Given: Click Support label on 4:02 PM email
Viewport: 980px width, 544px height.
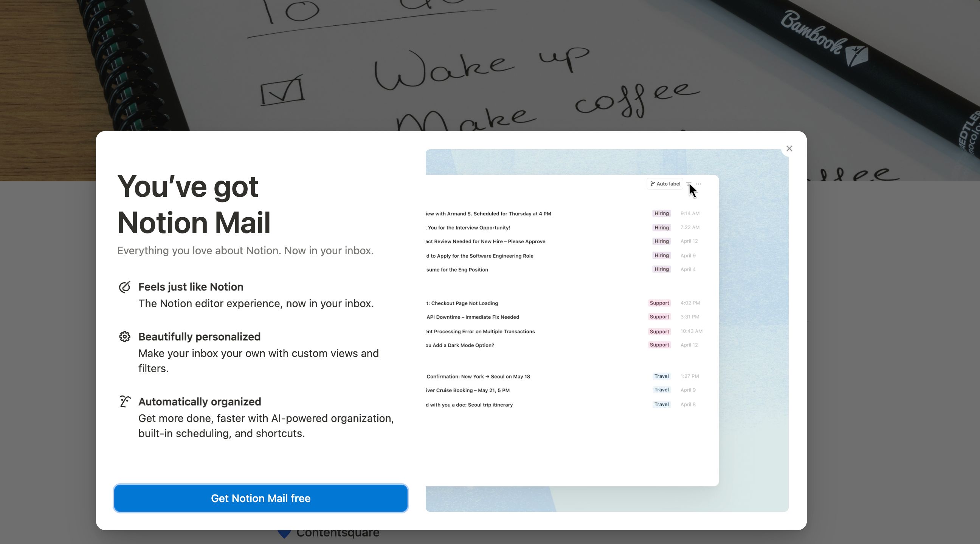Looking at the screenshot, I should pyautogui.click(x=659, y=303).
